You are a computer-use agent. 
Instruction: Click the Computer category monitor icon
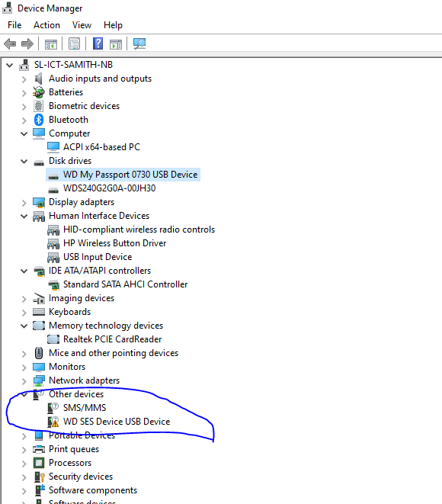[39, 133]
